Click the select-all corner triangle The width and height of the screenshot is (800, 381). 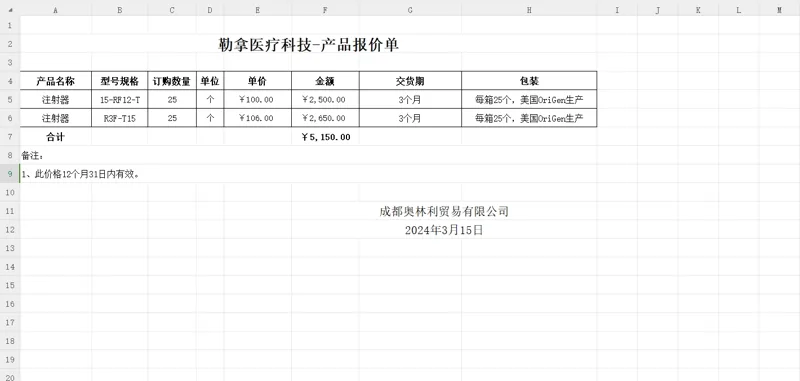pos(10,10)
